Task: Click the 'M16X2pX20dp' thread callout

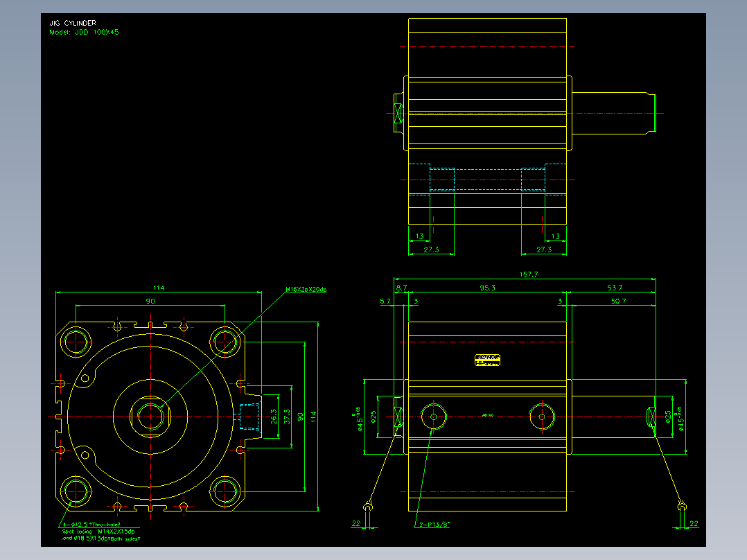Action: (306, 289)
